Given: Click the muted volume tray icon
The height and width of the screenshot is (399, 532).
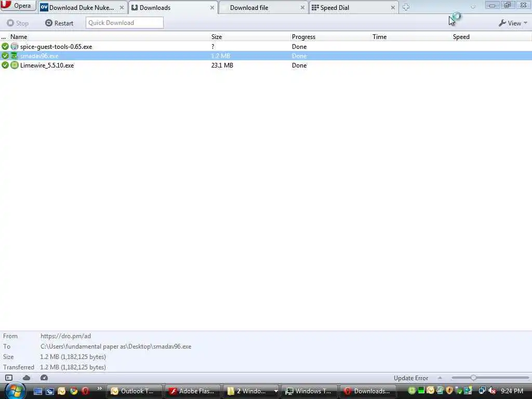Looking at the screenshot, I should pyautogui.click(x=493, y=391).
